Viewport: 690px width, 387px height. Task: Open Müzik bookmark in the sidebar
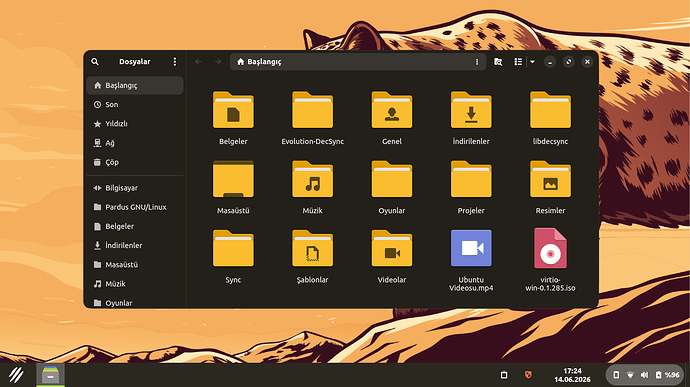(x=135, y=284)
